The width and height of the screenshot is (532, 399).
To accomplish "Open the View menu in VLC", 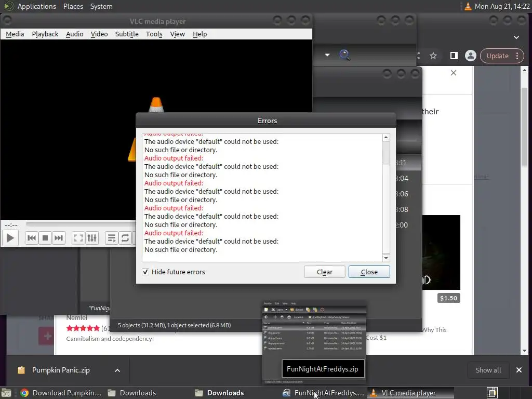I will [178, 34].
